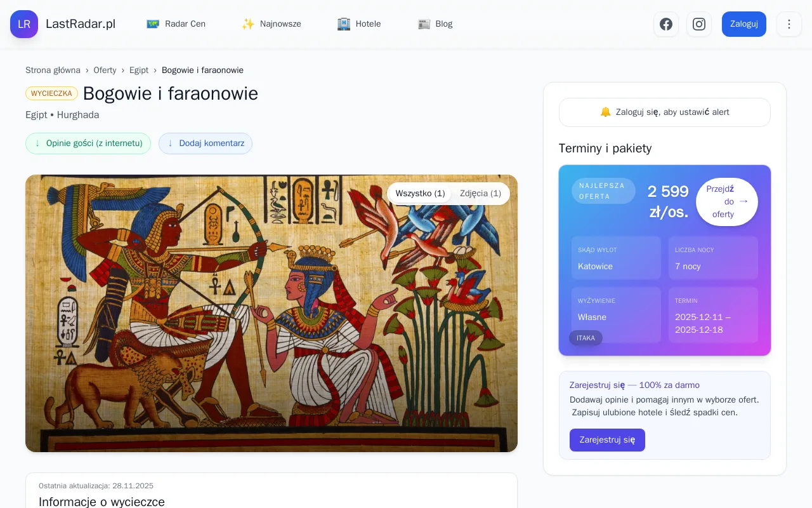Click the Egipt breadcrumb link

point(139,70)
